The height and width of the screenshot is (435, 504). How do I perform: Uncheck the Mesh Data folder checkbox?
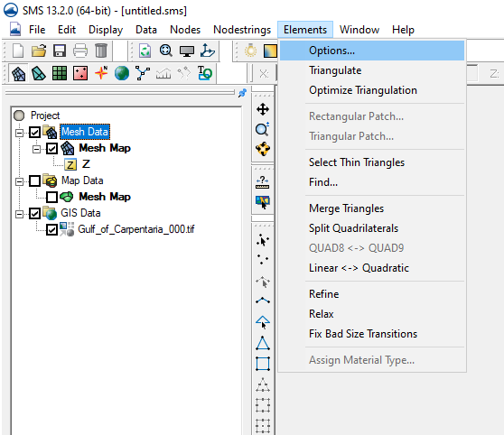(x=34, y=132)
